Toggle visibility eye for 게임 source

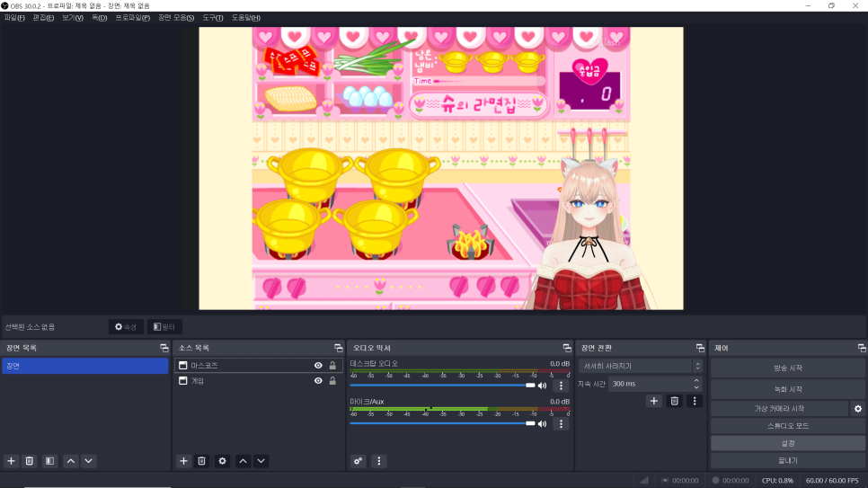pos(318,381)
